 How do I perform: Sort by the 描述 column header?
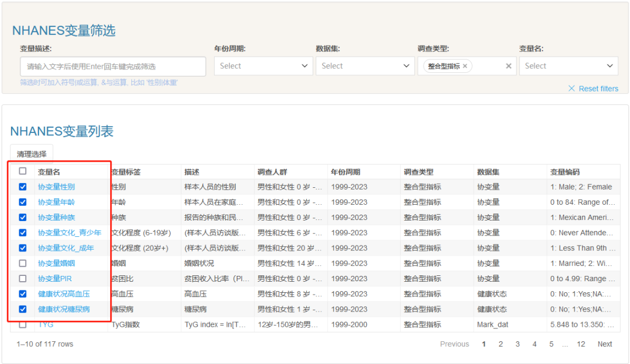[192, 172]
